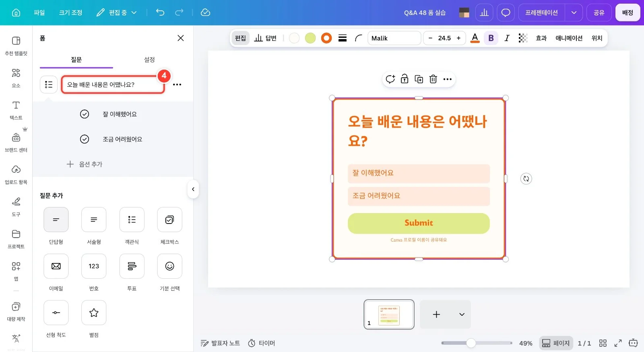Click the 배정 assign button
The width and height of the screenshot is (644, 352).
627,12
